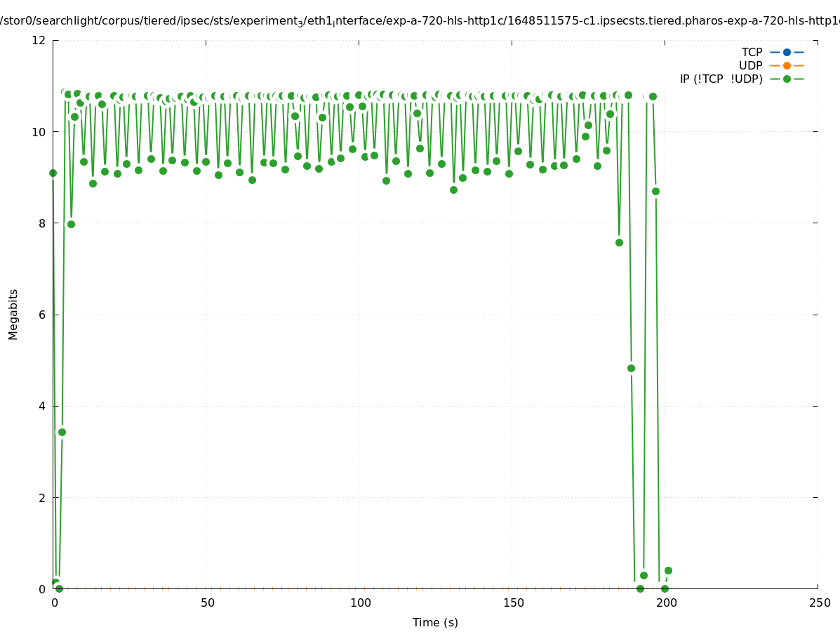840x632 pixels.
Task: Click the orange UDP legend marker
Action: [x=787, y=65]
